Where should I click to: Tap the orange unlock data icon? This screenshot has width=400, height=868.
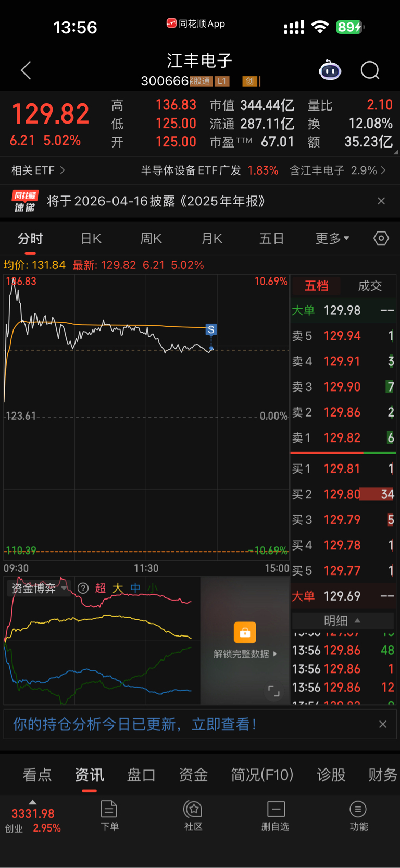tap(245, 632)
